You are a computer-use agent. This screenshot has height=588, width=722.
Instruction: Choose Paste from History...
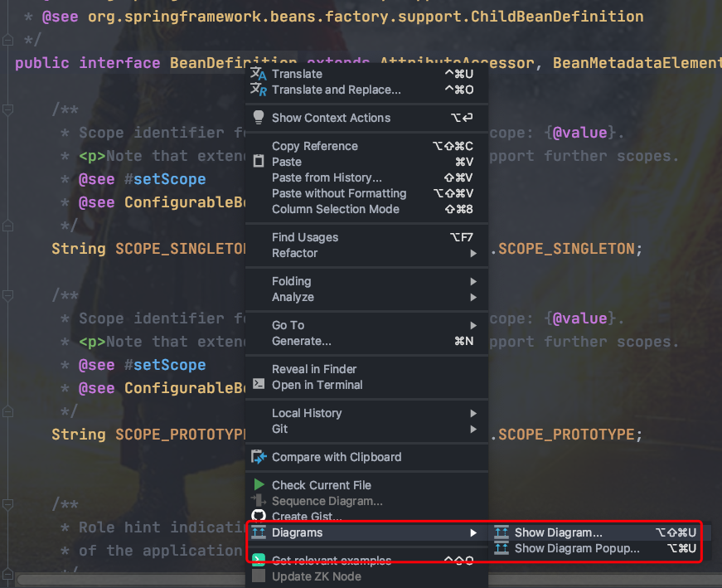[367, 177]
